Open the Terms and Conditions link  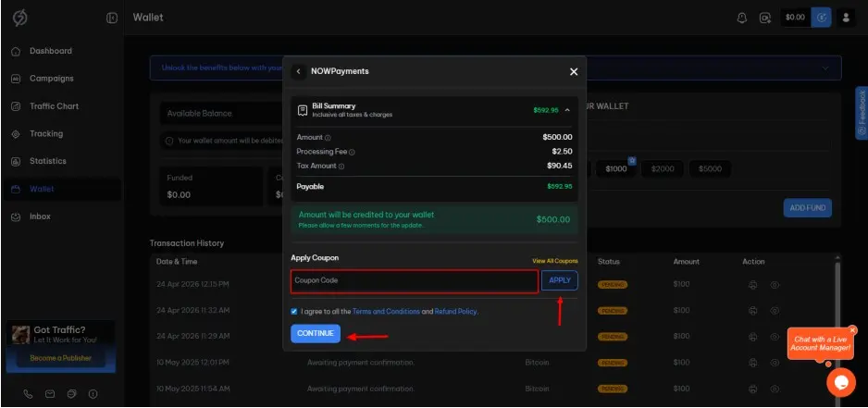(386, 312)
